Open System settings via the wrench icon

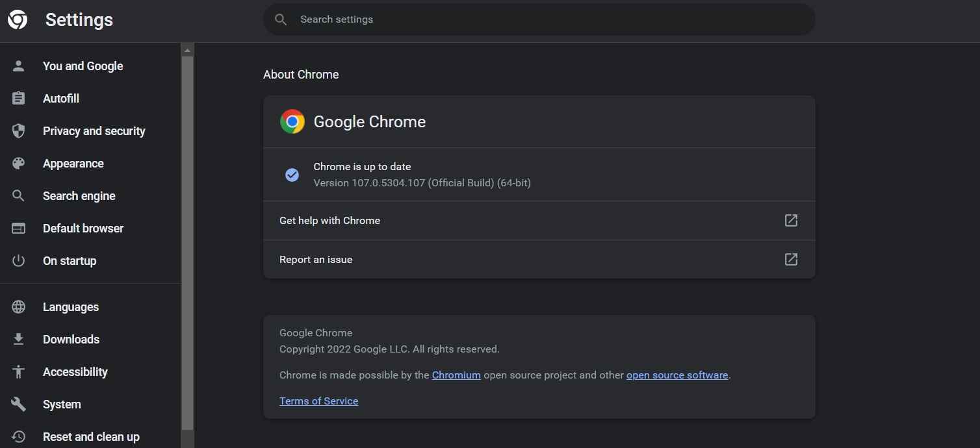18,404
